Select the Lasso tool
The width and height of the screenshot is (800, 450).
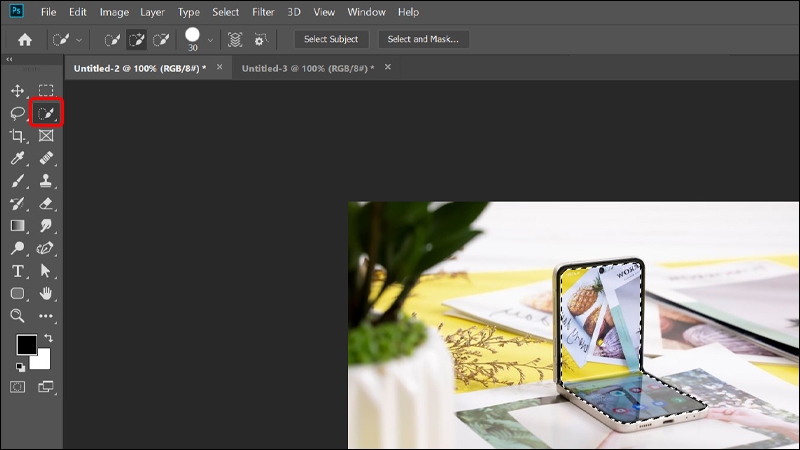coord(17,113)
